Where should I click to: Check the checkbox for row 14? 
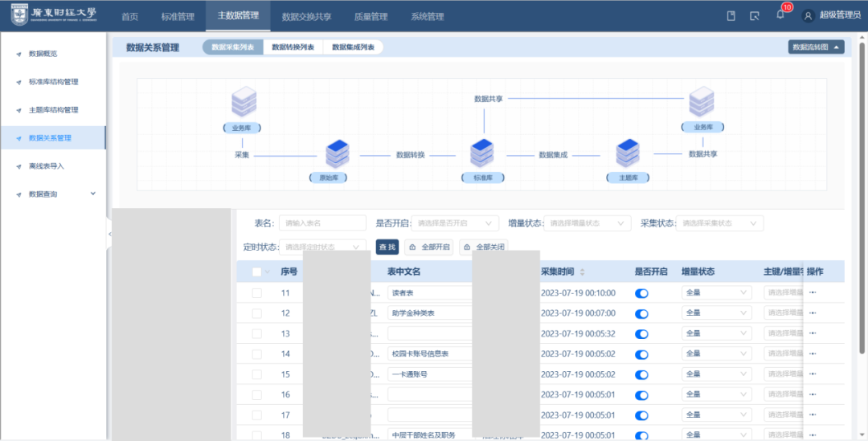pyautogui.click(x=257, y=354)
